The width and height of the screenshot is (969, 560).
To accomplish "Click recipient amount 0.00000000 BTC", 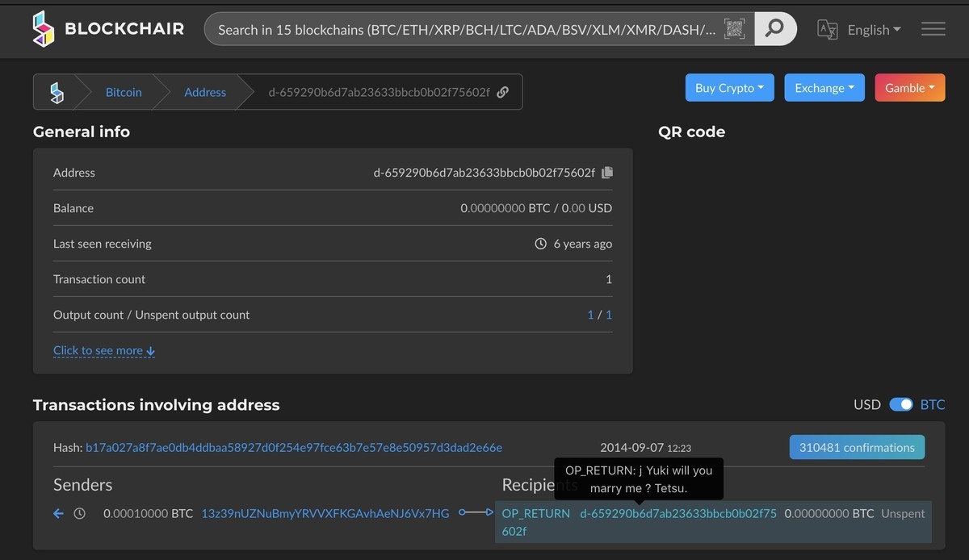I will coord(829,513).
